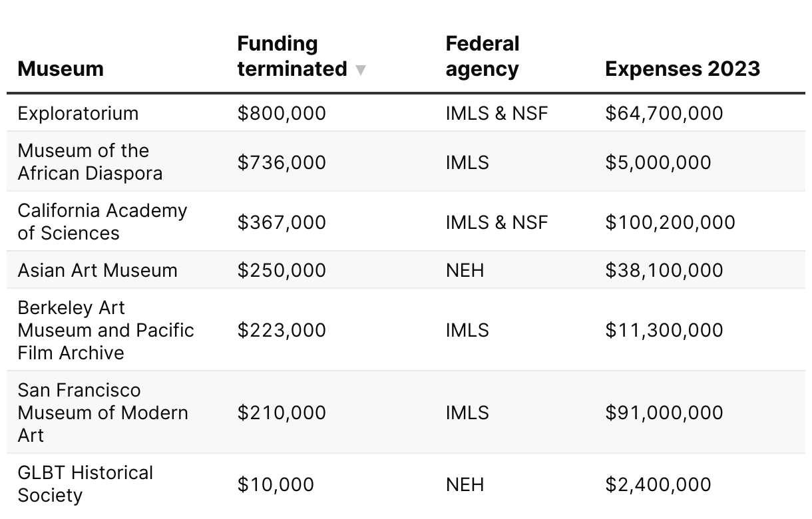The width and height of the screenshot is (812, 519).
Task: Select the $736,000 funding value
Action: pos(282,162)
